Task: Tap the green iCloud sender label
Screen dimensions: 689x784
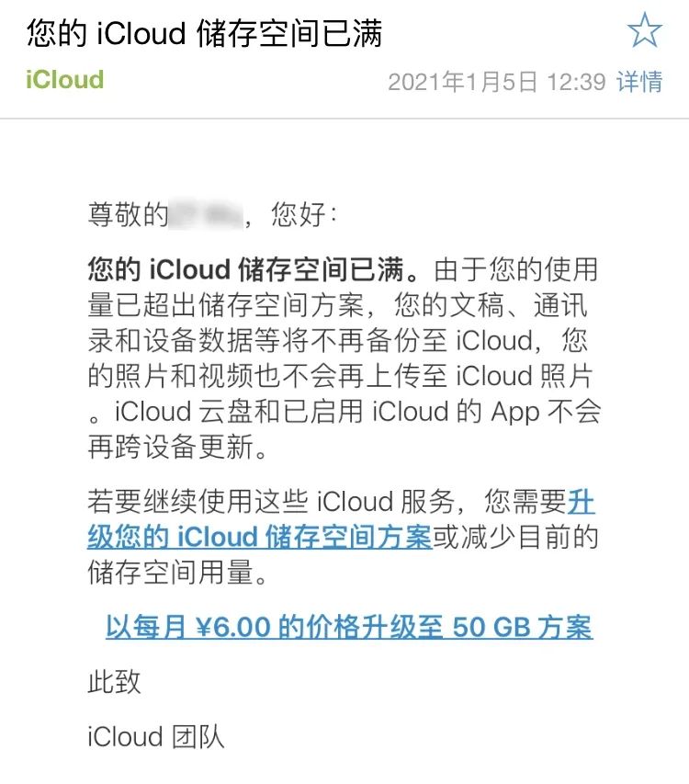Action: [61, 80]
